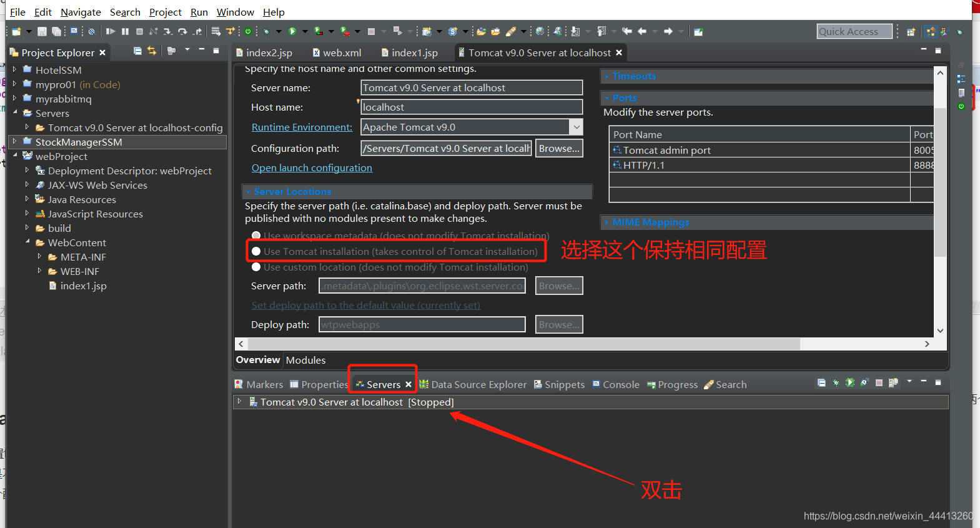Click the Search torch icon in main toolbar

point(510,31)
